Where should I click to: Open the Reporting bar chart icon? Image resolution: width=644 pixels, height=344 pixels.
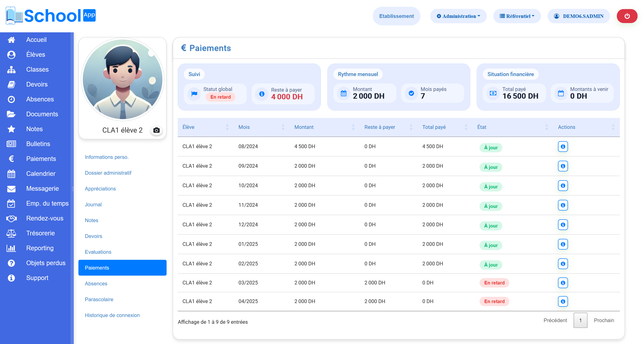(x=11, y=248)
